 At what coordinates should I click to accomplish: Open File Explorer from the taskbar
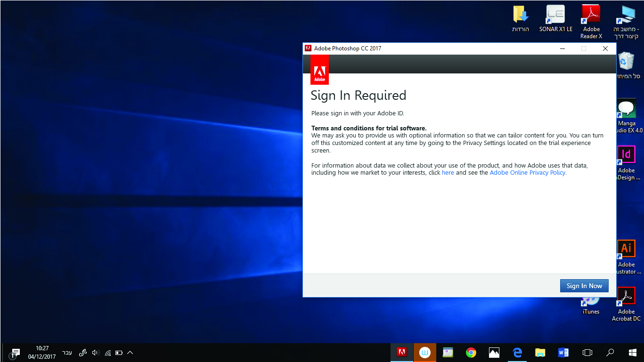point(540,353)
